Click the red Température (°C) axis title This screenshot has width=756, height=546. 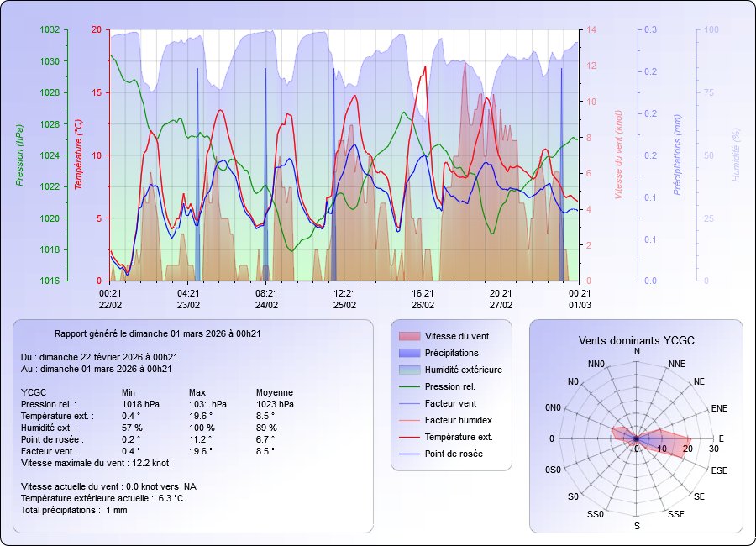tap(78, 155)
